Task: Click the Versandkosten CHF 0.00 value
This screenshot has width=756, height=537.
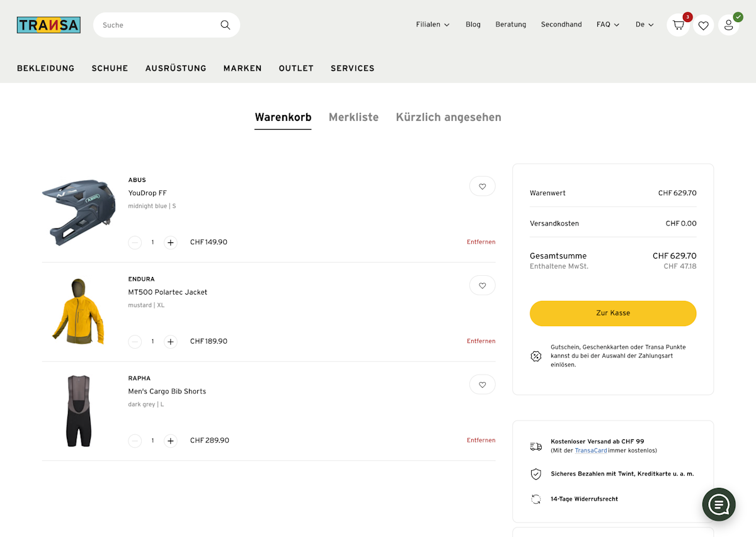Action: (681, 223)
